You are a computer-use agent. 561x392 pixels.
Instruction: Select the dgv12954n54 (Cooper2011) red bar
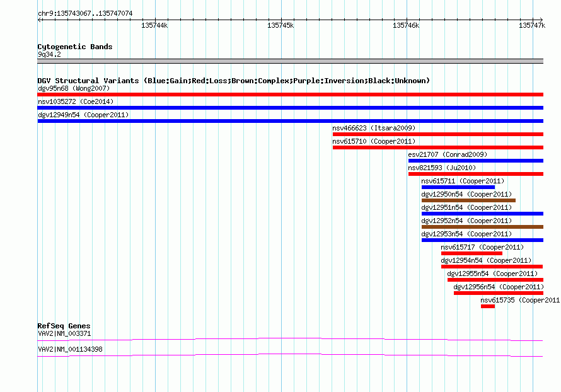(x=492, y=267)
